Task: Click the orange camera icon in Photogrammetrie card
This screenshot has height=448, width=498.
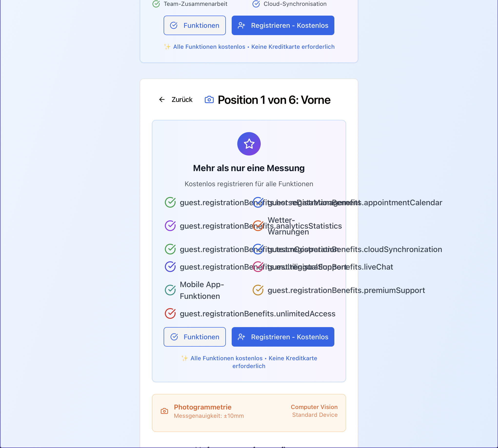Action: click(164, 411)
